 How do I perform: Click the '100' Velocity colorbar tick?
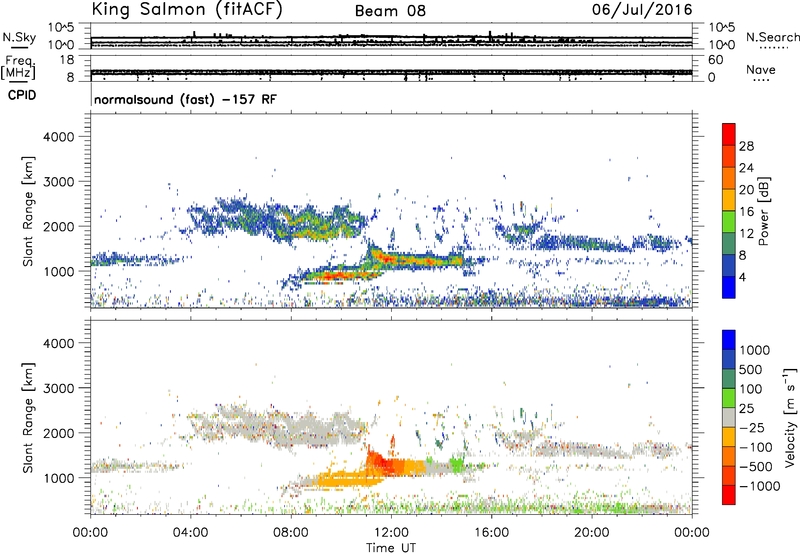coord(751,389)
